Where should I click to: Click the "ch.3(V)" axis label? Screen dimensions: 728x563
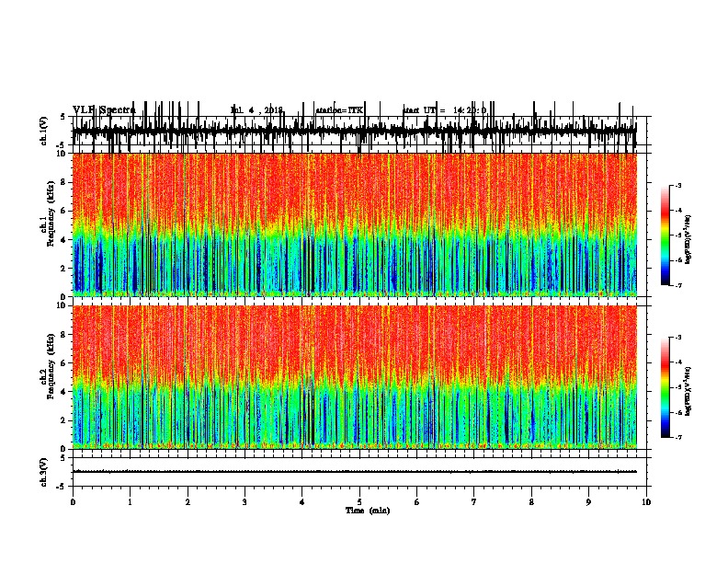tap(44, 472)
